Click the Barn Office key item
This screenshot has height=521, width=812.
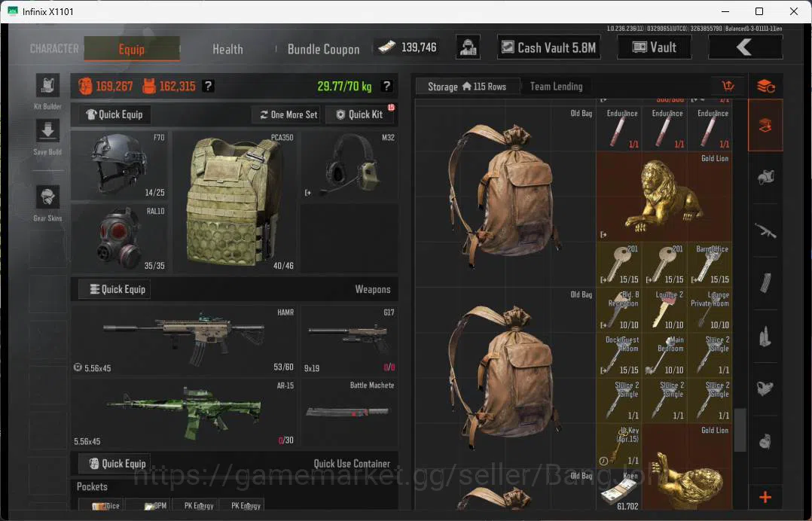click(x=710, y=264)
